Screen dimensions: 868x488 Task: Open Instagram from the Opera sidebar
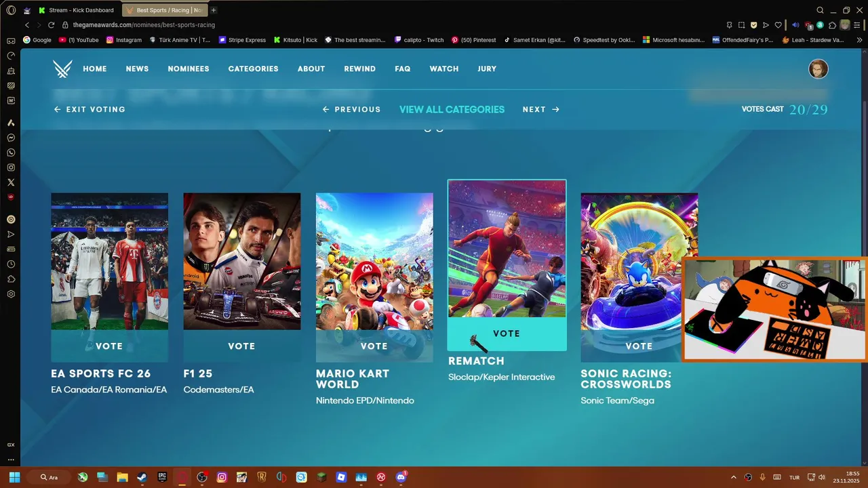point(11,167)
